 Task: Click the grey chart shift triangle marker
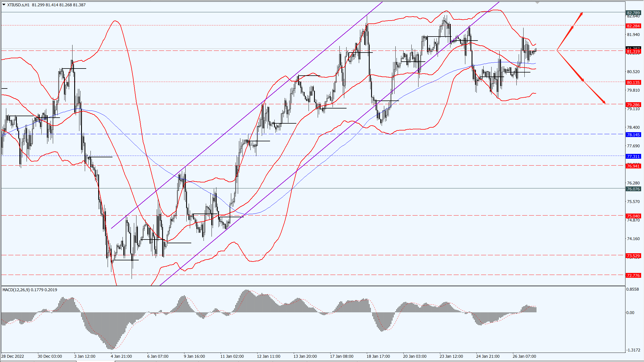click(x=538, y=3)
